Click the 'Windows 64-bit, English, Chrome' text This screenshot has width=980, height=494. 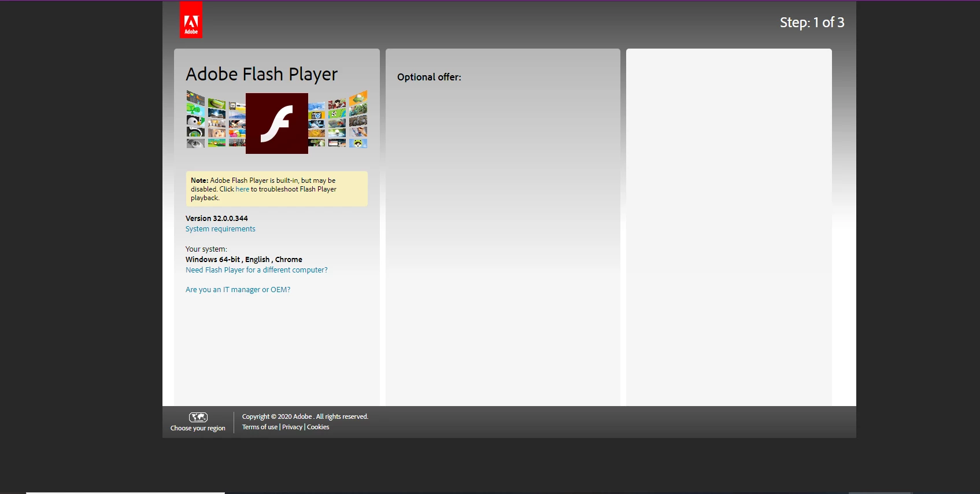click(x=244, y=260)
